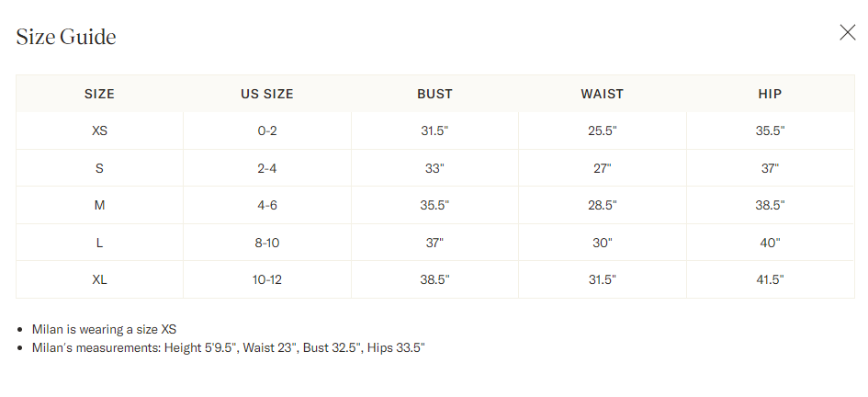Click the 41.5" hip measurement cell
The width and height of the screenshot is (868, 397).
[770, 279]
